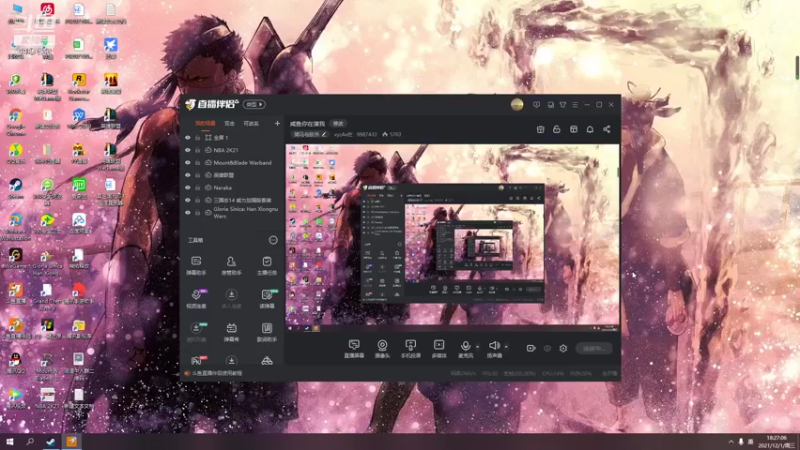Screen dimensions: 800x450
Task: Switch to the renamable third scene tab
Action: coord(251,123)
